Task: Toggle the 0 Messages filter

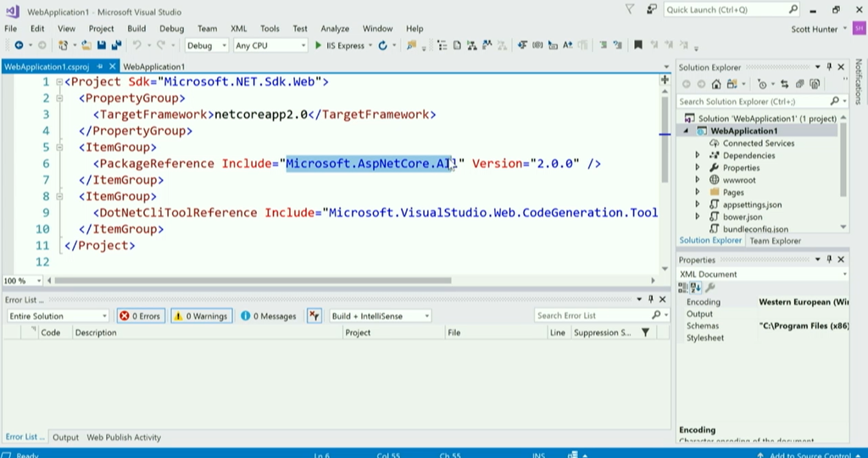Action: tap(268, 316)
